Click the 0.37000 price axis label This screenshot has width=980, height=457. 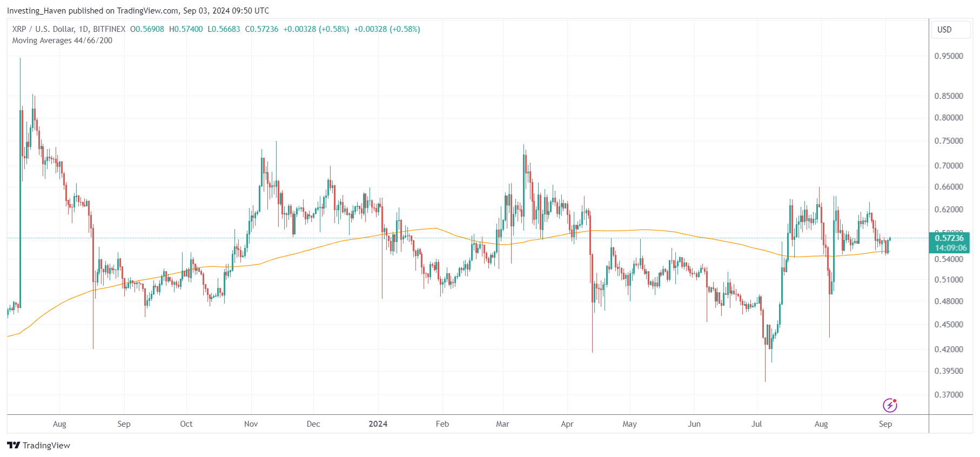pos(949,395)
